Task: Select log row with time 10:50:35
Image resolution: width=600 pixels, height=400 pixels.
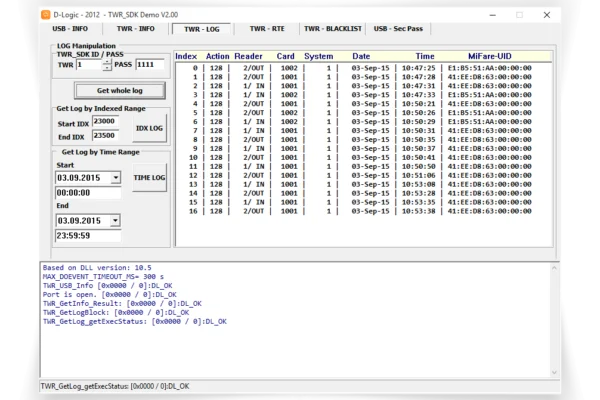Action: click(x=362, y=140)
